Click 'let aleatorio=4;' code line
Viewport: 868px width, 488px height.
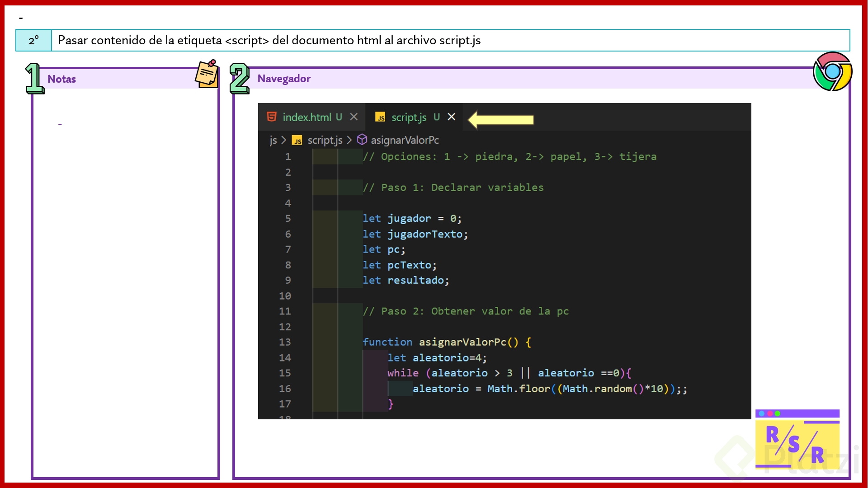tap(437, 358)
